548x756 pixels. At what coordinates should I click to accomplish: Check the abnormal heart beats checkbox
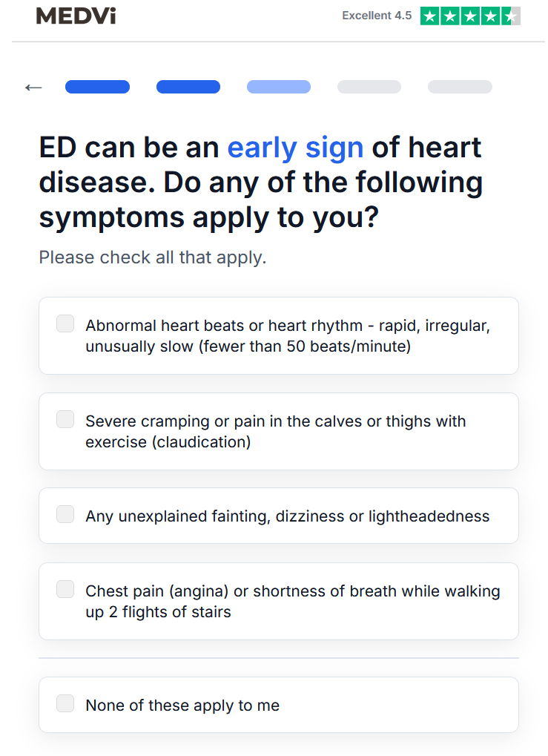[65, 323]
